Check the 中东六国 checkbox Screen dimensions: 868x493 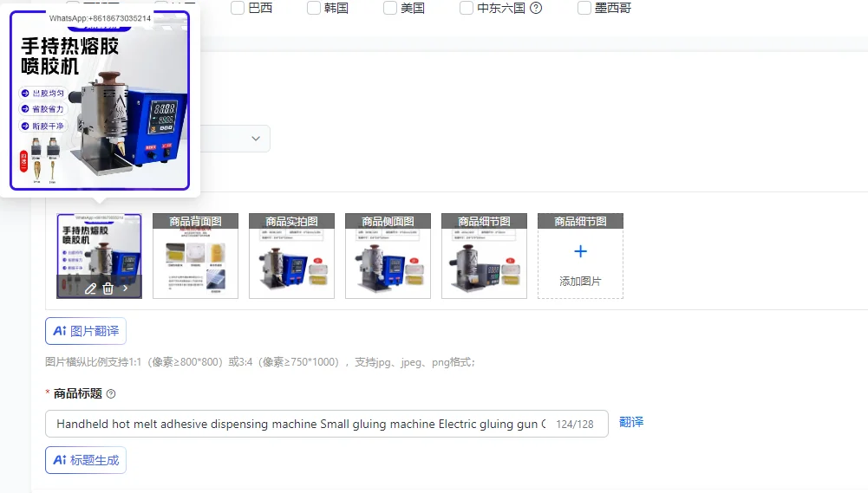pos(467,8)
